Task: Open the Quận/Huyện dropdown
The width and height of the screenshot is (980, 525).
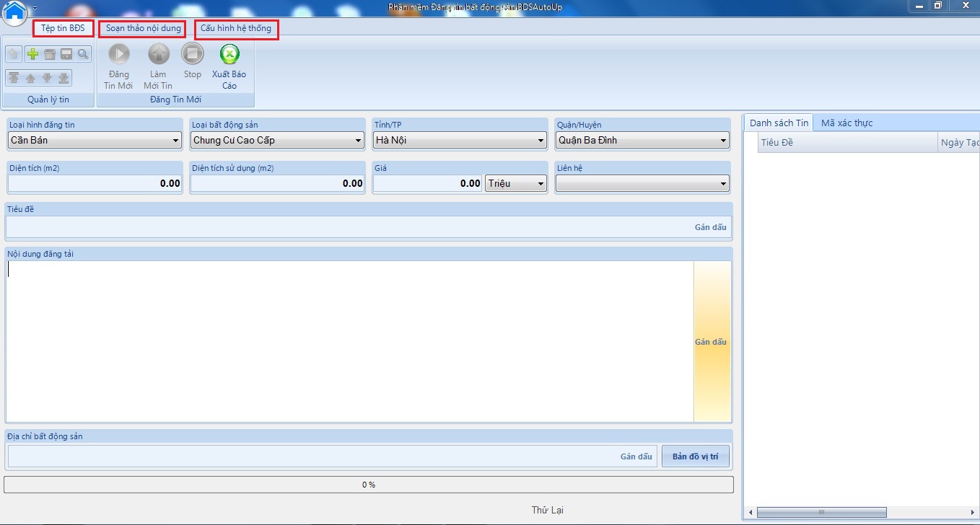Action: 724,141
